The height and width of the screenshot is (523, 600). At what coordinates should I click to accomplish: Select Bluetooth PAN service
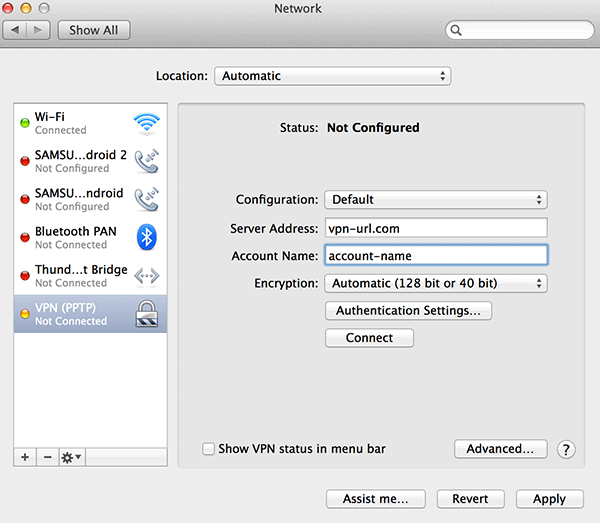(x=91, y=237)
